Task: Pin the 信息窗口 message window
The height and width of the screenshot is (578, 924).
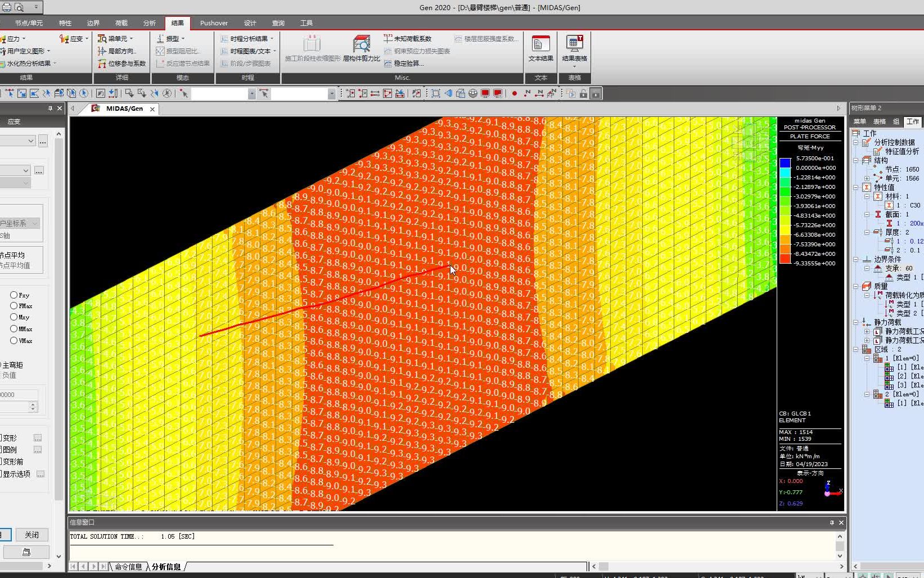Action: click(832, 522)
